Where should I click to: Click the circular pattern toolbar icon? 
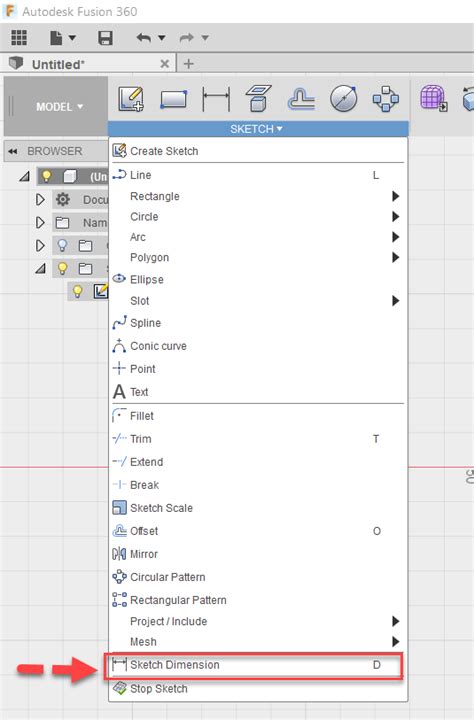[385, 99]
